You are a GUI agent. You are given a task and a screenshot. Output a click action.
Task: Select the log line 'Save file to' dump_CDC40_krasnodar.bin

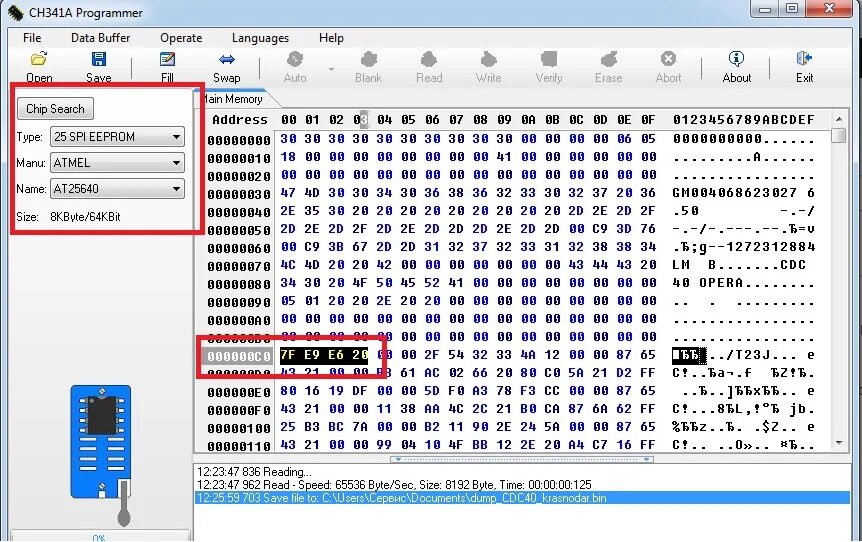tap(523, 498)
